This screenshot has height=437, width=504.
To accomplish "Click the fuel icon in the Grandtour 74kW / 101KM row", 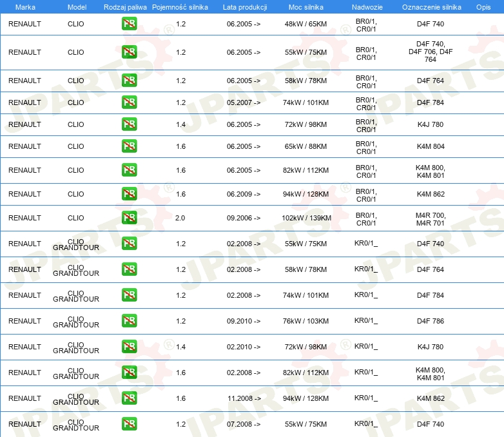I will click(x=129, y=295).
